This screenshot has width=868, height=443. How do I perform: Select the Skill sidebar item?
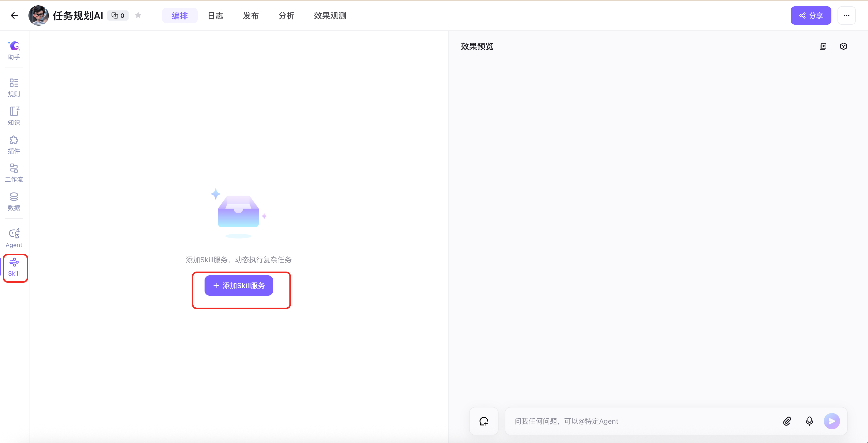[x=14, y=267]
